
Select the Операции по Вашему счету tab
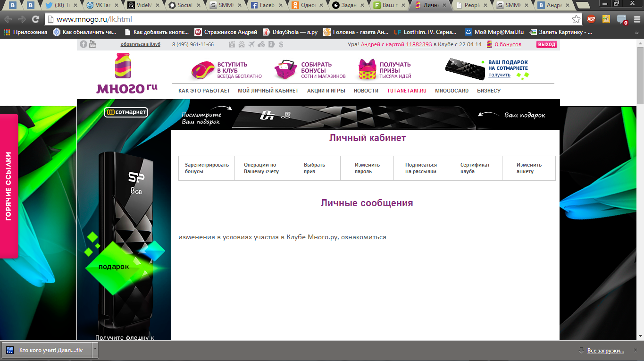[x=261, y=168]
